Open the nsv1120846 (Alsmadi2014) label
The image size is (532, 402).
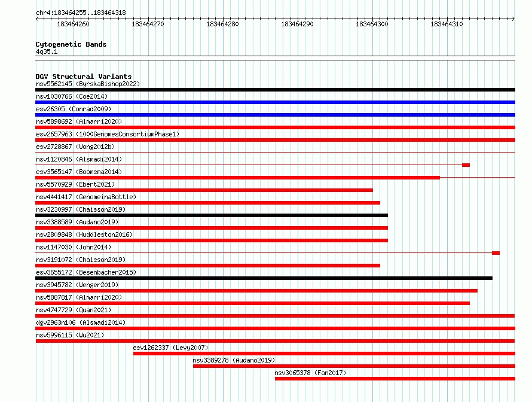click(x=79, y=159)
